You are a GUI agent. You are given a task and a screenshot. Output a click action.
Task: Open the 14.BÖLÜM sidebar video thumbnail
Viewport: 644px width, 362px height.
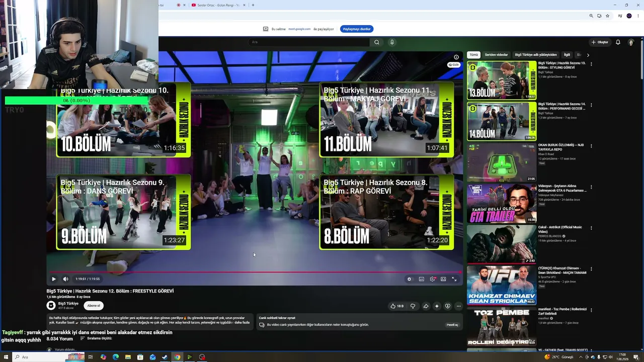[x=502, y=122]
